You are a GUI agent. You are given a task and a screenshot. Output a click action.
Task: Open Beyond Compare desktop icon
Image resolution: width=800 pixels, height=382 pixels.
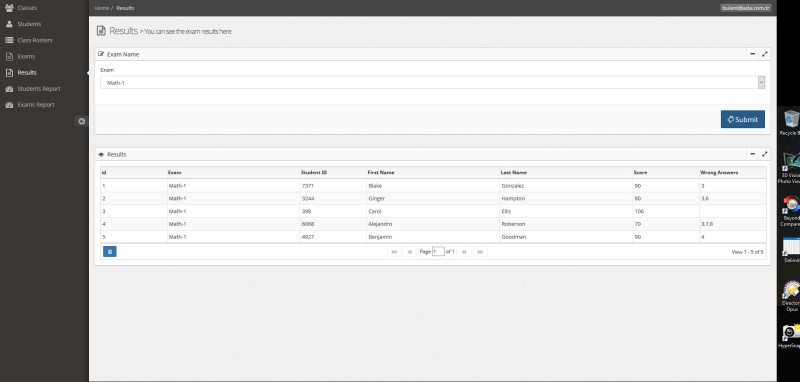pyautogui.click(x=790, y=211)
